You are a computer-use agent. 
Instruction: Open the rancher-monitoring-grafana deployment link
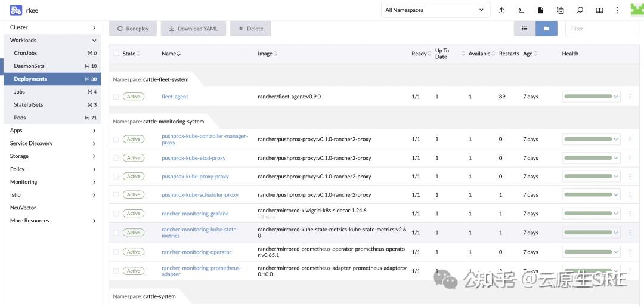tap(195, 213)
